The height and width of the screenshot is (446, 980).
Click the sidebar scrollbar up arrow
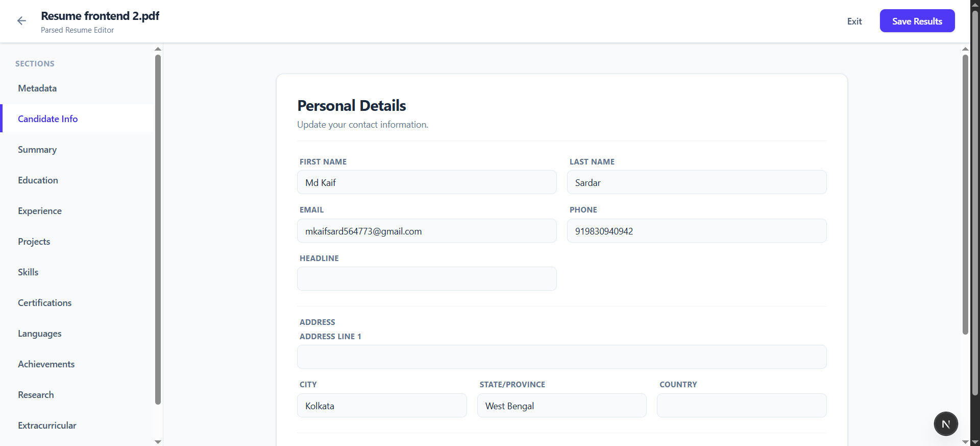pyautogui.click(x=157, y=49)
